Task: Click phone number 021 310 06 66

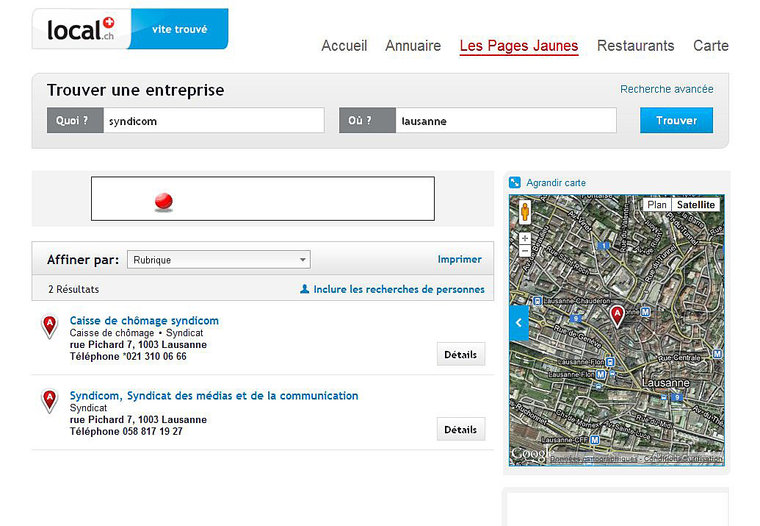Action: click(x=155, y=356)
